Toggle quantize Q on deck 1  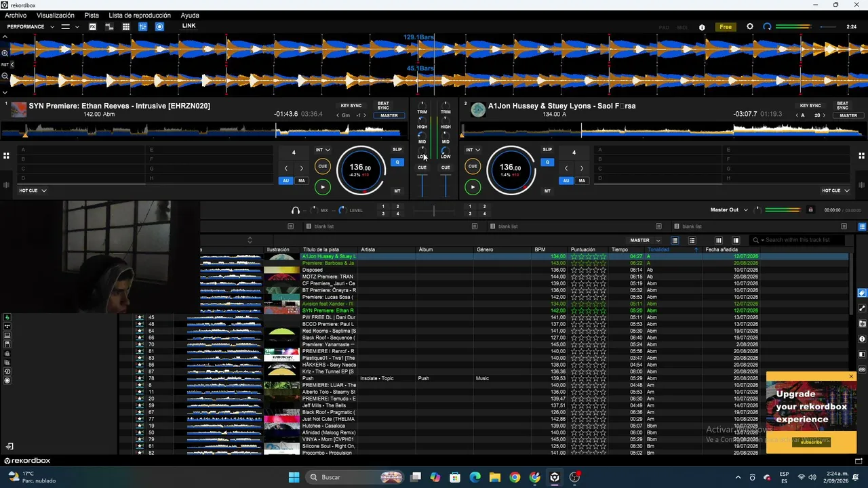pos(397,162)
